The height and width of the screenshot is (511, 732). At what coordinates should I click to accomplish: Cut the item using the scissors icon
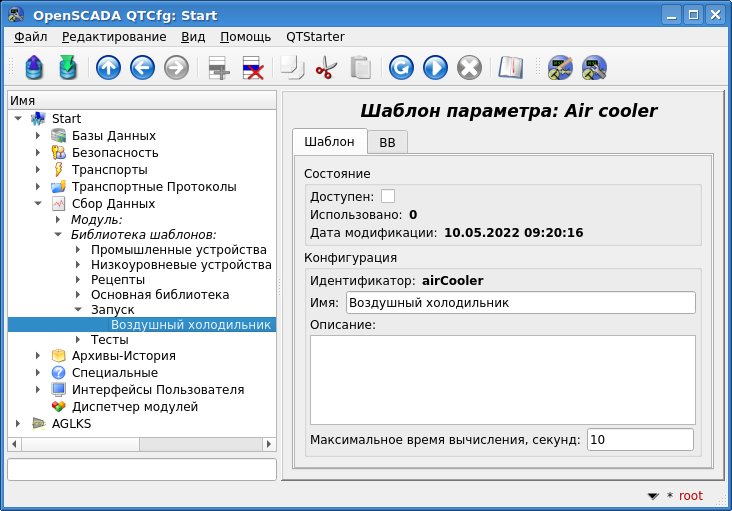[x=326, y=68]
